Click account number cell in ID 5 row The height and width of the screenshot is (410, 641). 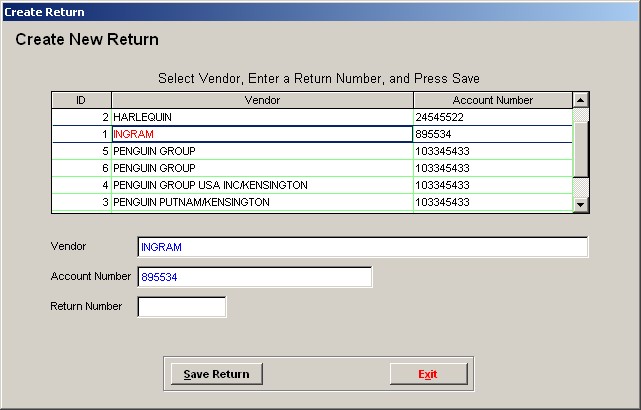tap(493, 151)
